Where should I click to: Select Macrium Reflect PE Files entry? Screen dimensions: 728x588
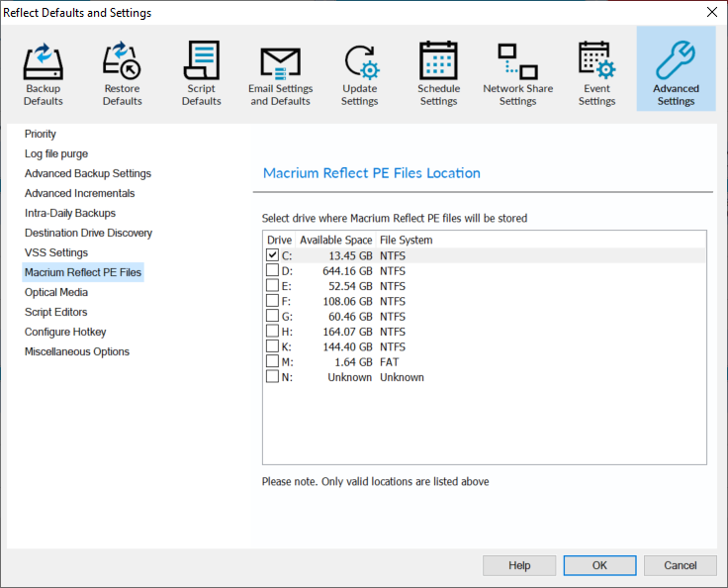(83, 272)
